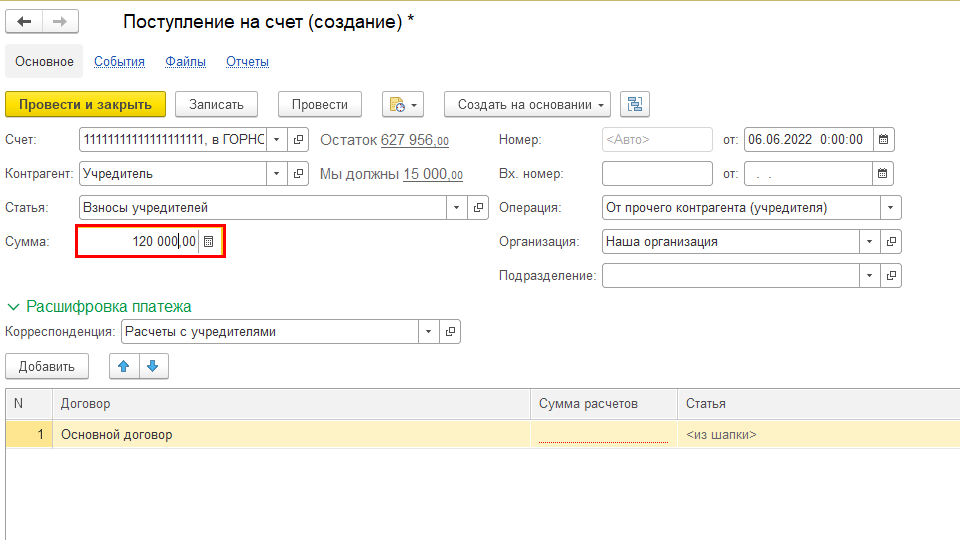Open calculator in the Сумма field
The height and width of the screenshot is (540, 960).
209,242
